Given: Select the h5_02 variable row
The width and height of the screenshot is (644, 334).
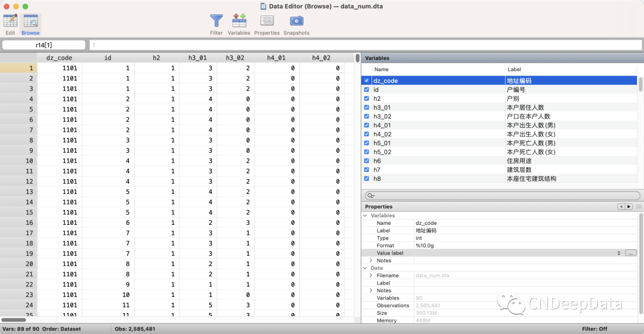Looking at the screenshot, I should pyautogui.click(x=499, y=152).
